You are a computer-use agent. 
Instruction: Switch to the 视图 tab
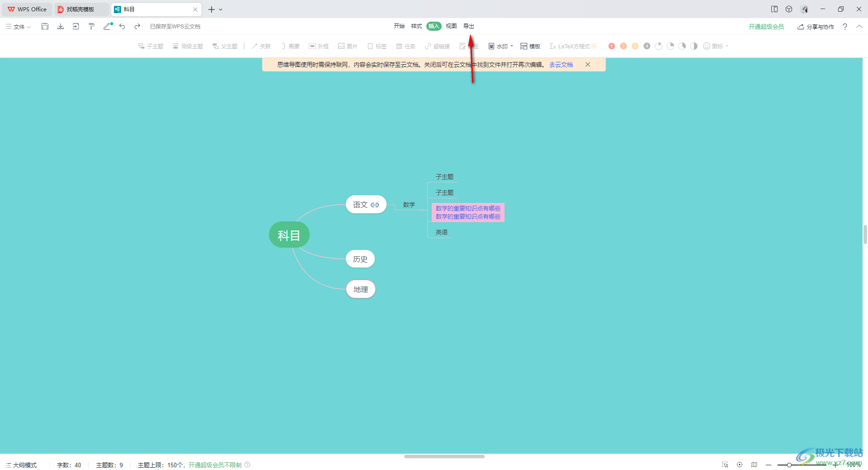451,26
